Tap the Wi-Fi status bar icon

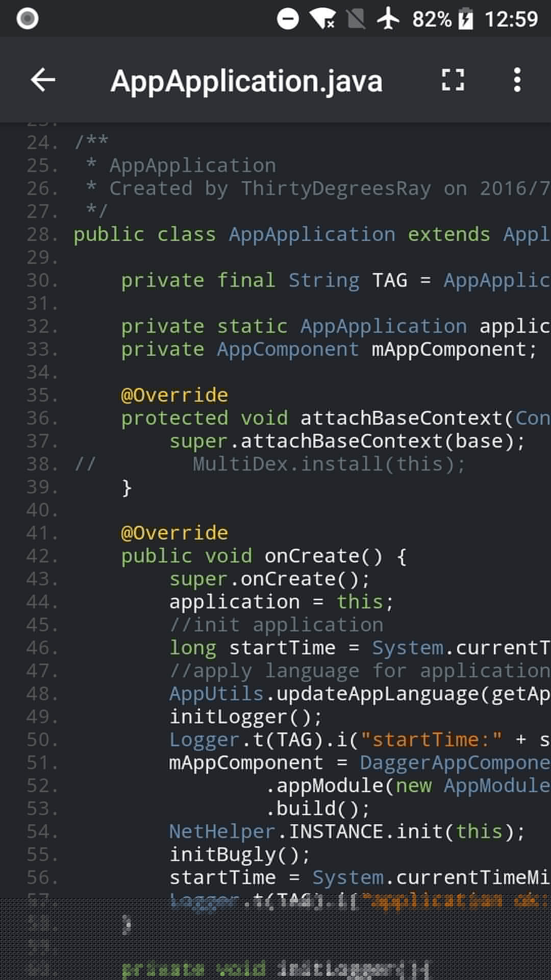click(322, 19)
